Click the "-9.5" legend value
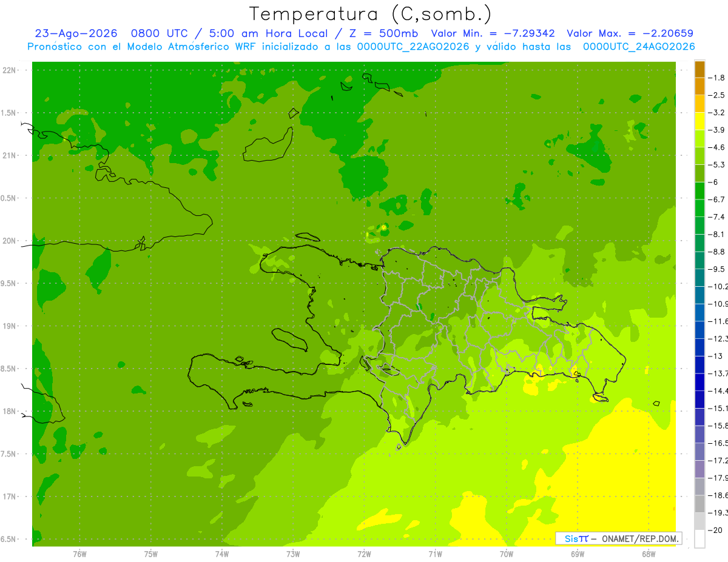 pos(716,269)
